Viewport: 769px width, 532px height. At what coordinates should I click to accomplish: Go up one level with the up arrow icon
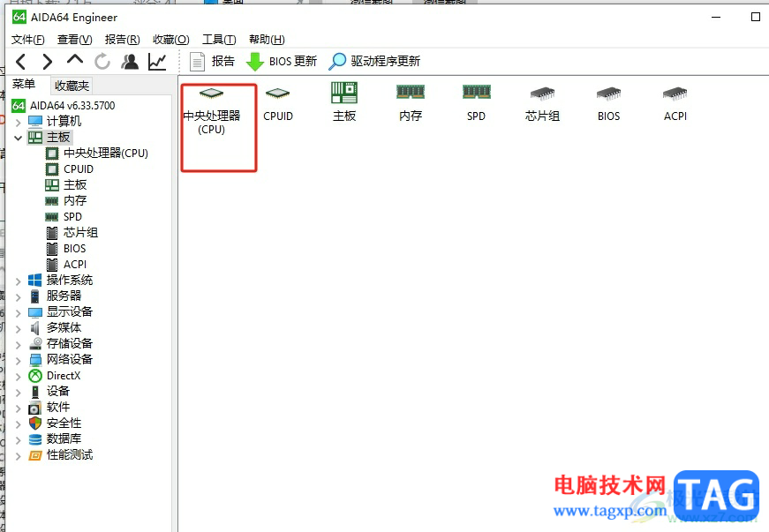(x=74, y=60)
